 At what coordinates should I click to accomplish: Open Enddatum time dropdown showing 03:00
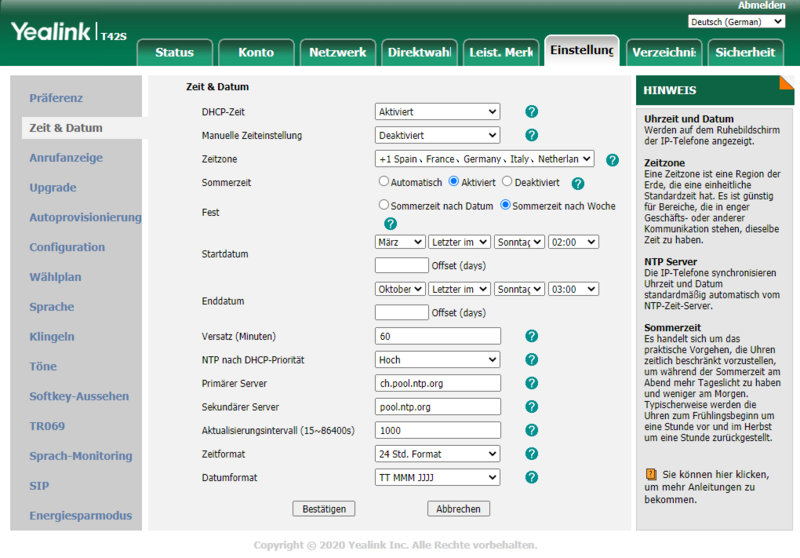pos(573,289)
